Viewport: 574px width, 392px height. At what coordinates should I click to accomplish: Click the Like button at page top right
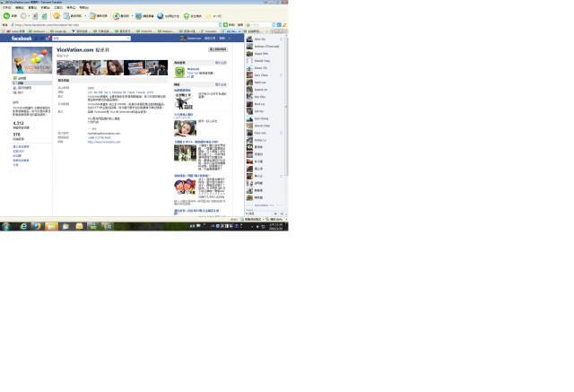coord(218,49)
